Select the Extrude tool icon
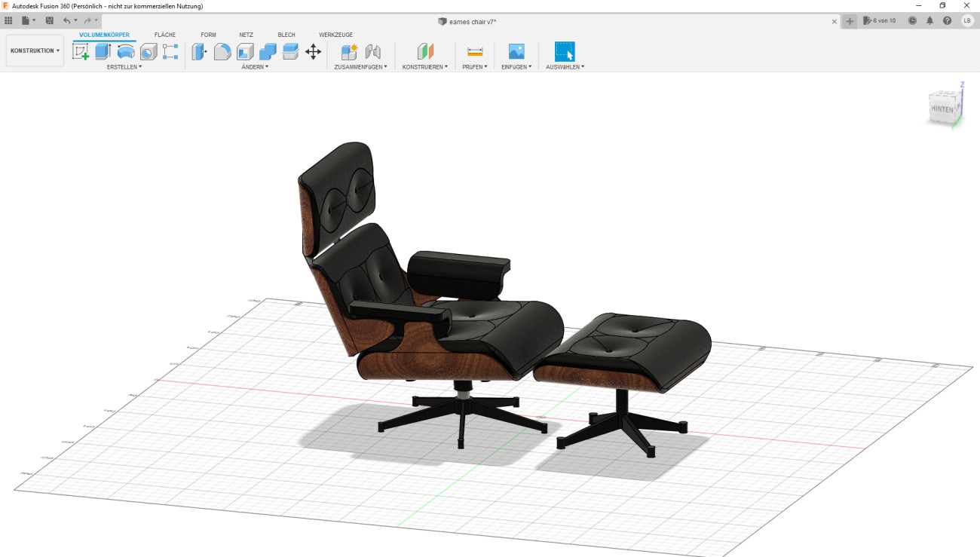The width and height of the screenshot is (980, 557). pos(103,51)
